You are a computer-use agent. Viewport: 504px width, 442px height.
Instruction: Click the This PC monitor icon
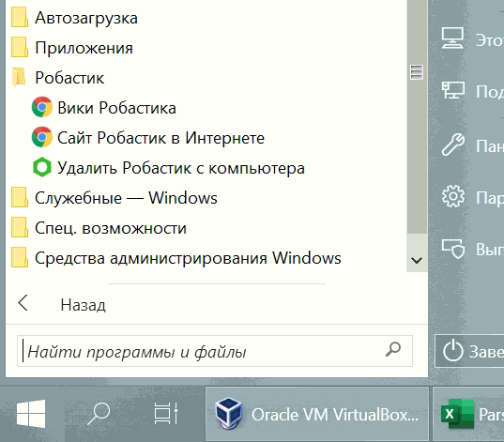click(452, 38)
